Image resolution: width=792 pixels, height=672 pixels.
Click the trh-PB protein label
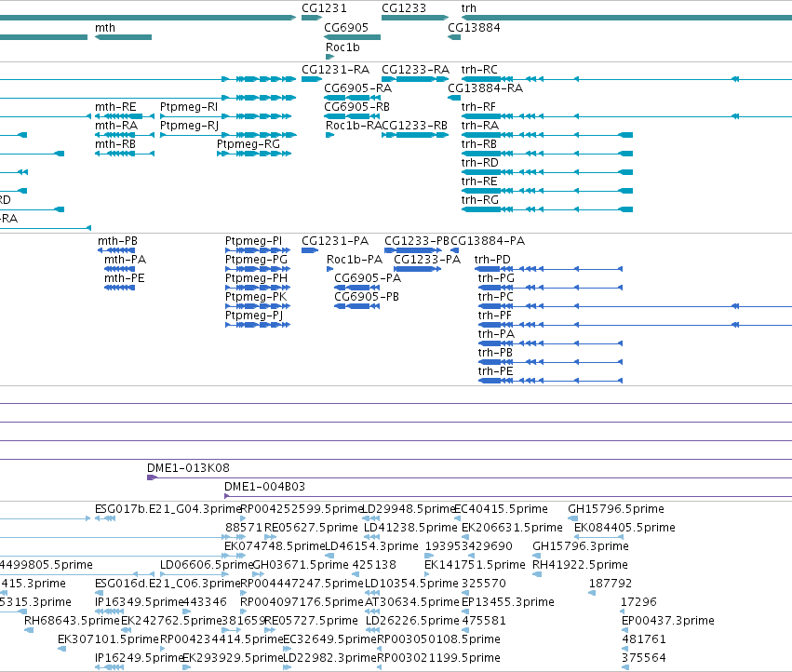(495, 353)
